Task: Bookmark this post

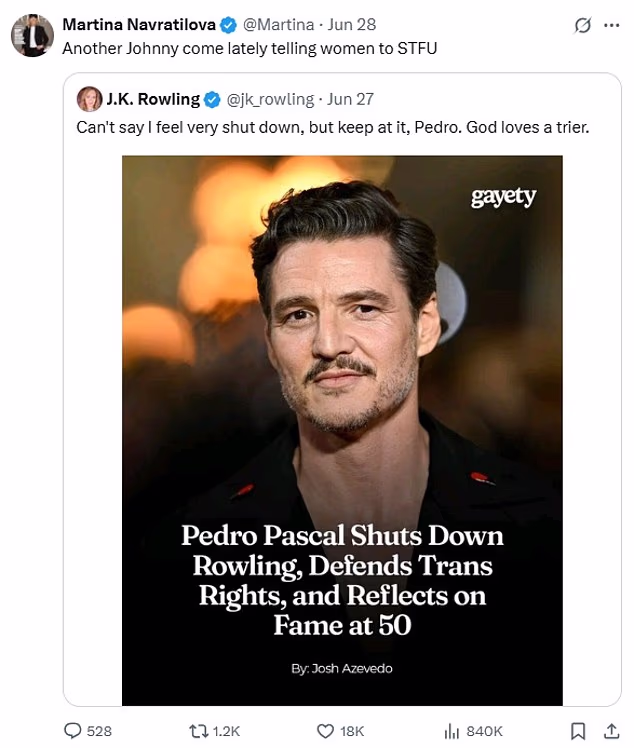Action: pyautogui.click(x=577, y=731)
